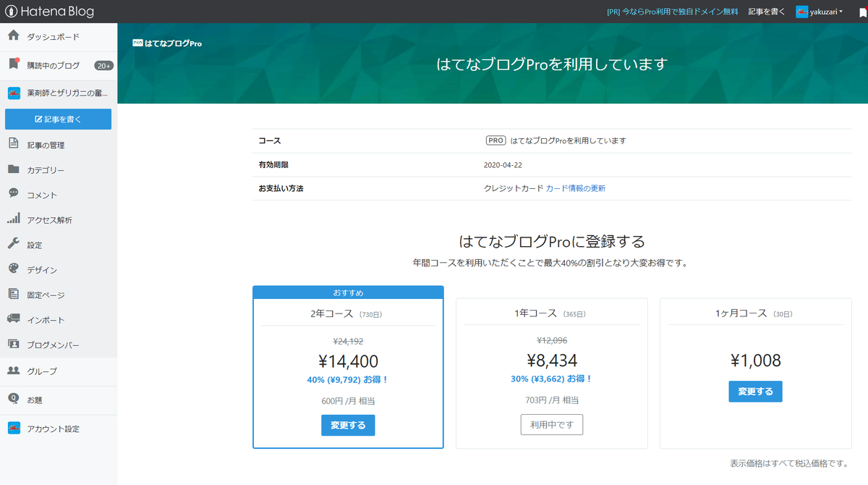
Task: Click the 記事の管理 document icon
Action: click(13, 144)
